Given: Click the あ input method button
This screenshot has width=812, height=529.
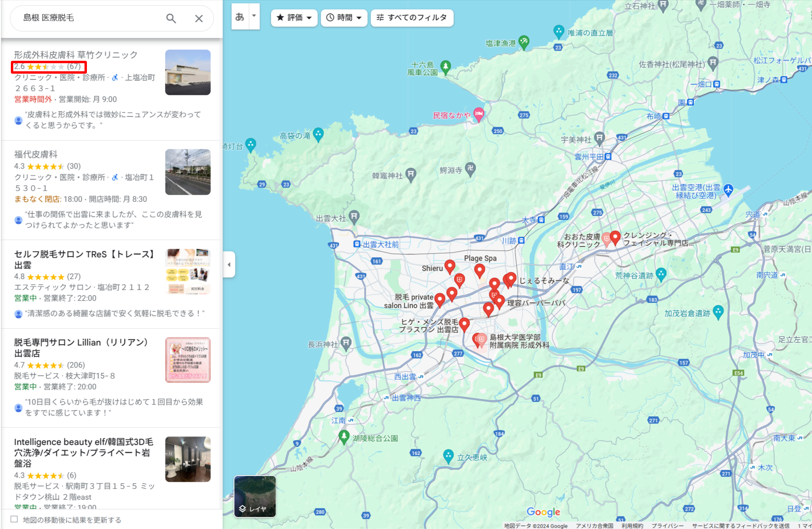Looking at the screenshot, I should tap(240, 17).
